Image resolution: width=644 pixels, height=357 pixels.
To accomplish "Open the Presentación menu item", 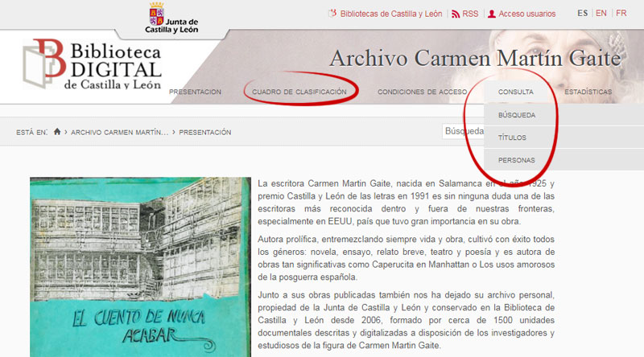I will [x=195, y=92].
